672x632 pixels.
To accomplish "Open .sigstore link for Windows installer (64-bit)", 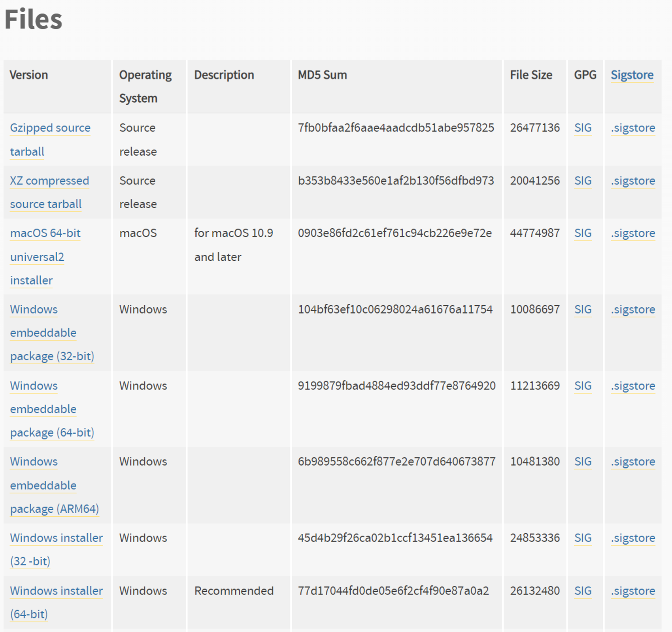I will coord(633,591).
